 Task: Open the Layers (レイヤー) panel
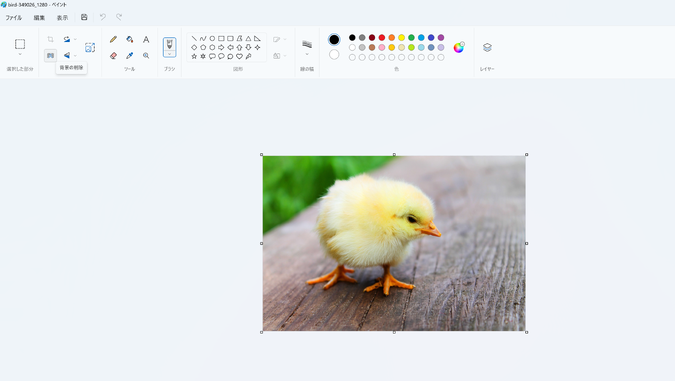point(487,47)
